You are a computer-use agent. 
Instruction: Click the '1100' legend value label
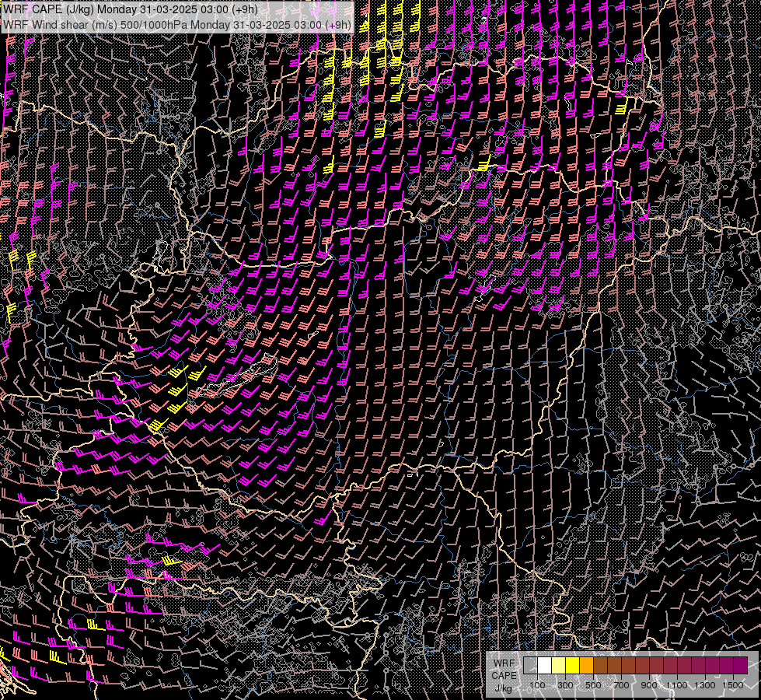point(676,685)
